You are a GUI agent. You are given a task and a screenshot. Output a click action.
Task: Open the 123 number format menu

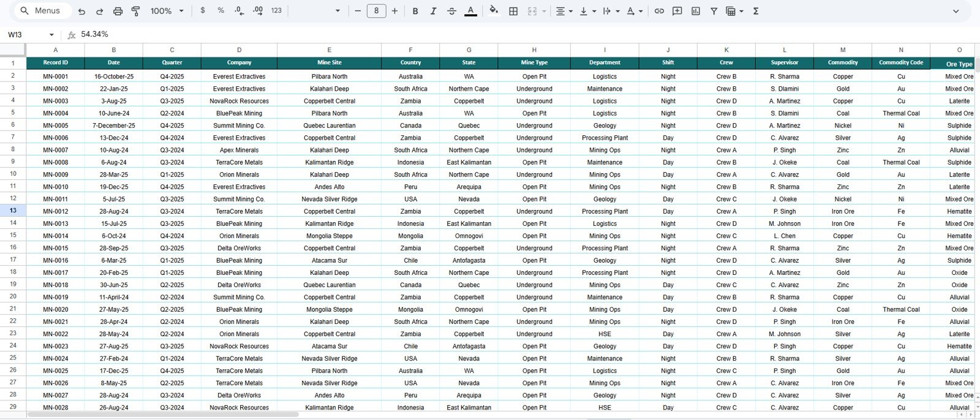click(x=276, y=11)
